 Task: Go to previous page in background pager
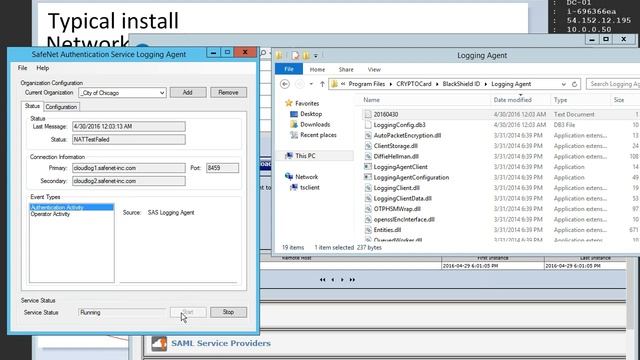(x=333, y=280)
